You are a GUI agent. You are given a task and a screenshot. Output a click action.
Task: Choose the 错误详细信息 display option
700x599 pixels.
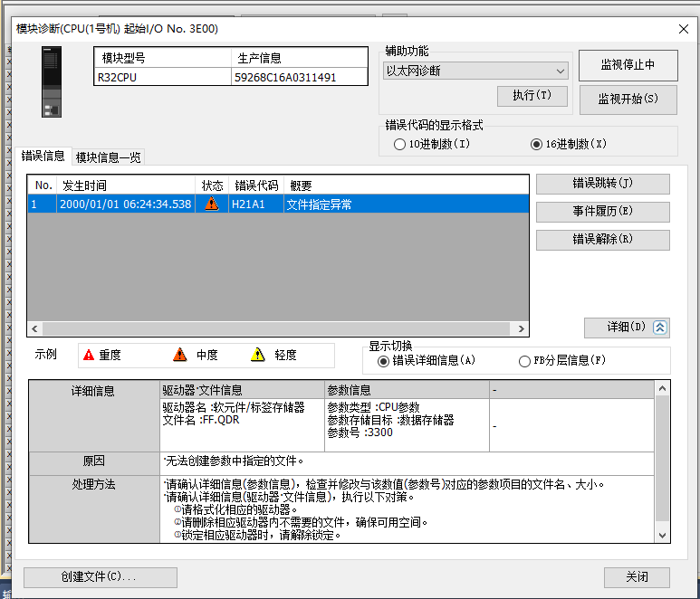click(x=384, y=361)
